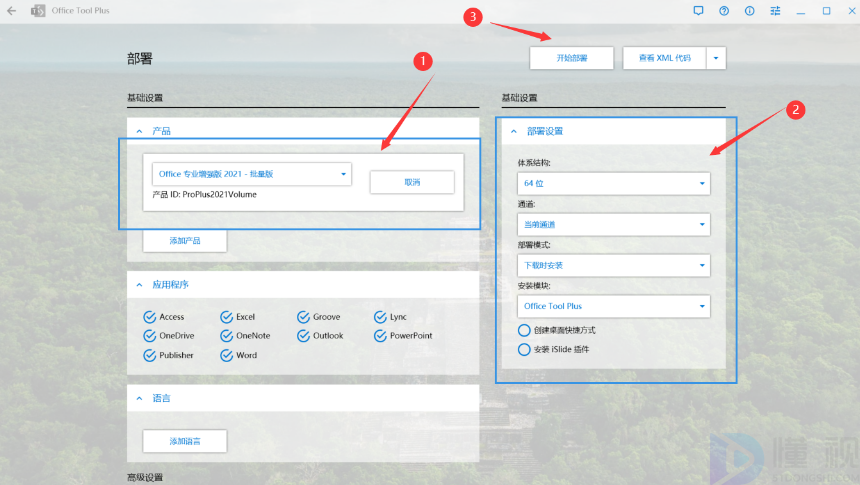Click the Office Tool Plus logo icon
The image size is (860, 485).
click(x=38, y=10)
